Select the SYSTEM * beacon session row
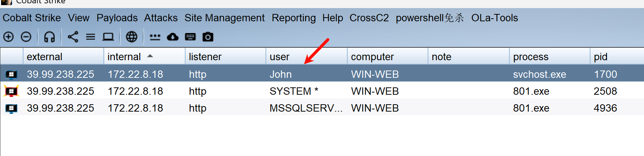The image size is (644, 156). (x=293, y=91)
